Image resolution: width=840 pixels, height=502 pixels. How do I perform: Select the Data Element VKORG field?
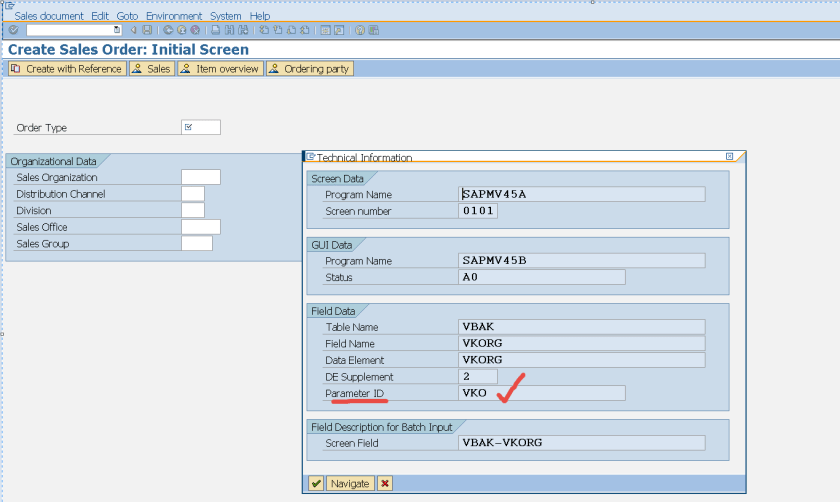pos(580,360)
